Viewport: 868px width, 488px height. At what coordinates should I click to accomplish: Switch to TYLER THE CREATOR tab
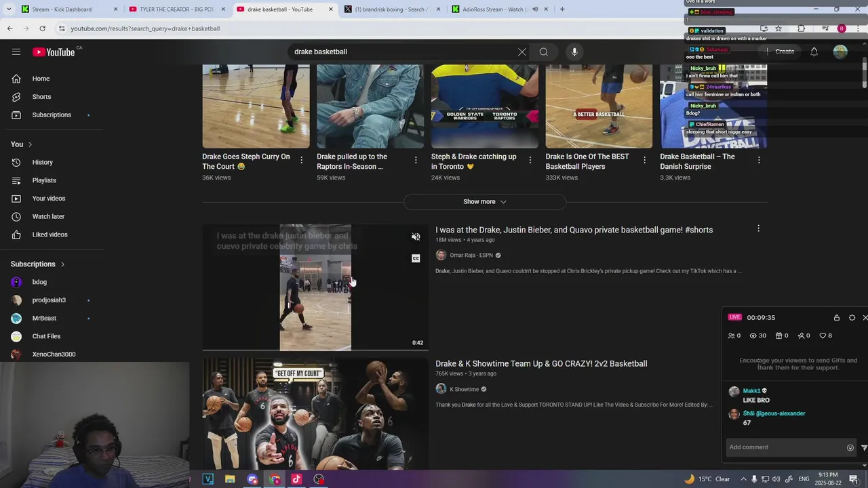point(176,9)
